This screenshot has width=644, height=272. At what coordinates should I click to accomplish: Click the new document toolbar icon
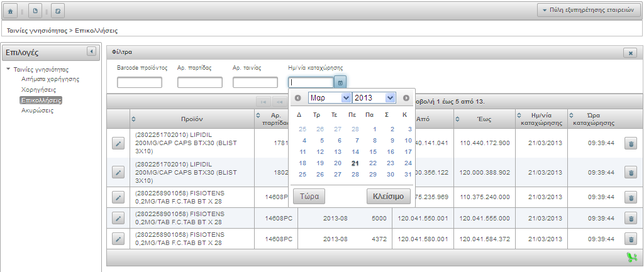coord(35,11)
